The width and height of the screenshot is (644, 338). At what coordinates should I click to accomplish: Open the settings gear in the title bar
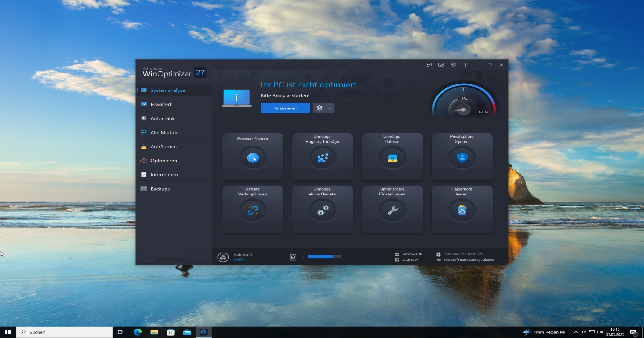(453, 65)
